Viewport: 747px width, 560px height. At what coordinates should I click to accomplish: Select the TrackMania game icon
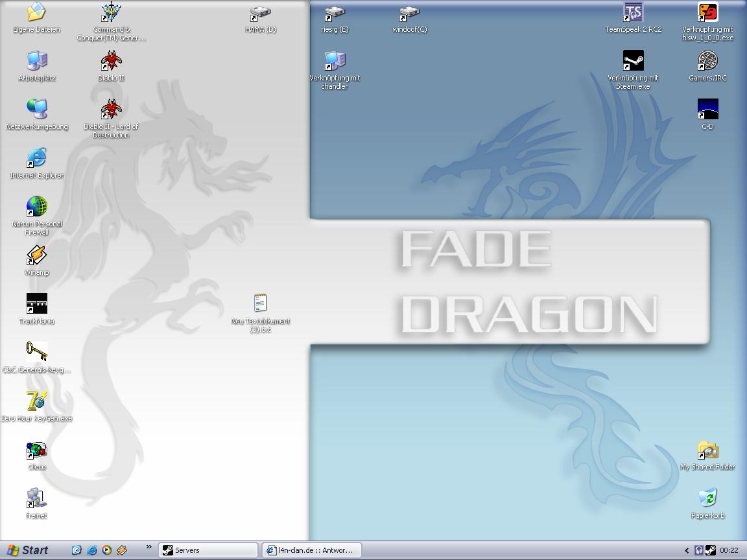coord(36,304)
